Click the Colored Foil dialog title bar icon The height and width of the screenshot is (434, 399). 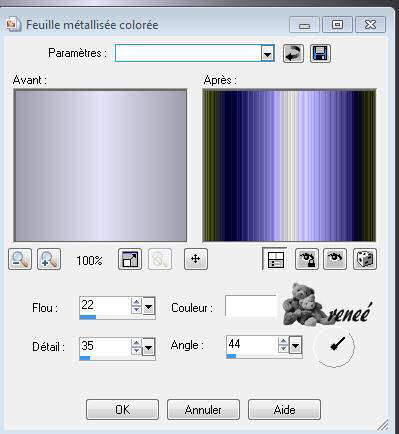point(13,25)
